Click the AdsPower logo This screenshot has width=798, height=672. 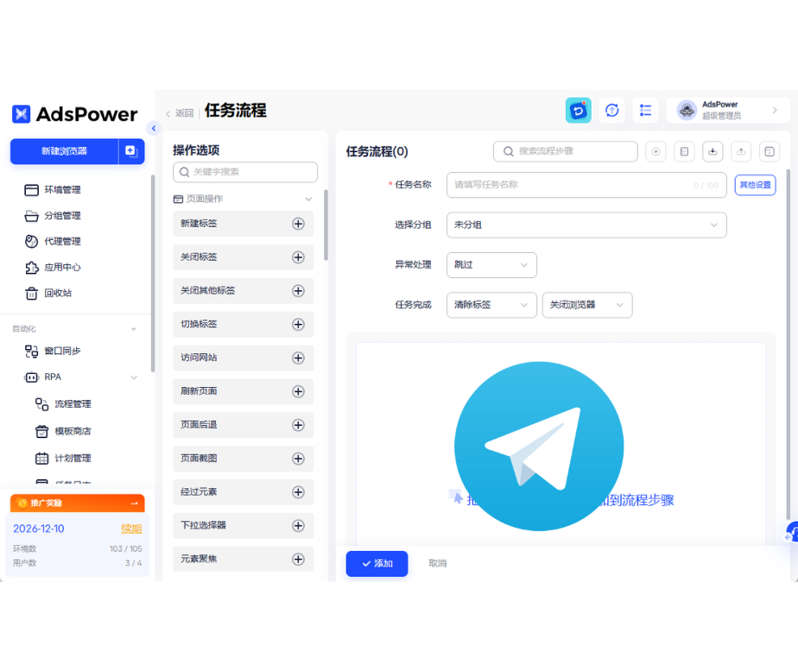(75, 114)
